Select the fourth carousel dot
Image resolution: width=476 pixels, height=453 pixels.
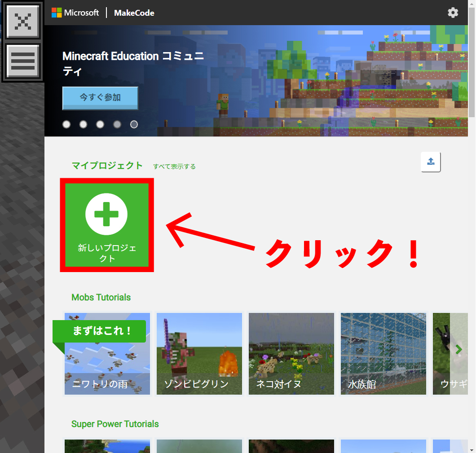(x=117, y=124)
